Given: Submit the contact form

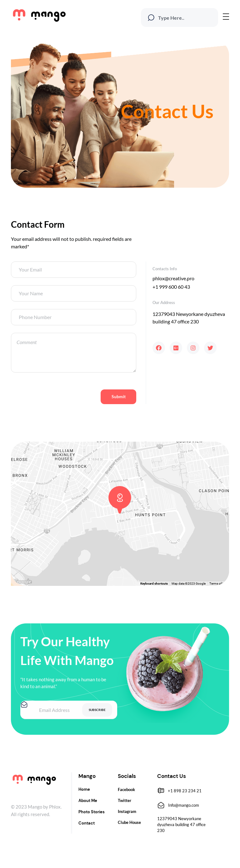Looking at the screenshot, I should (118, 397).
